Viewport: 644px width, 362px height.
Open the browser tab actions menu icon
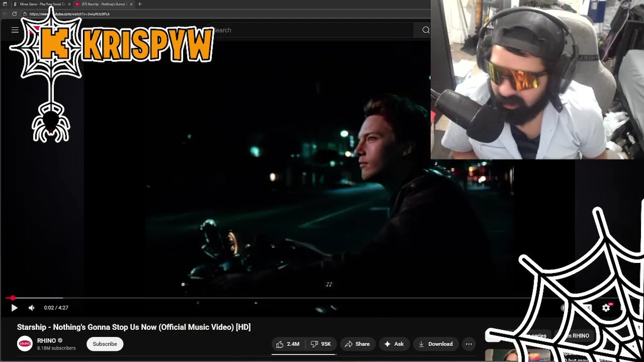pyautogui.click(x=5, y=4)
